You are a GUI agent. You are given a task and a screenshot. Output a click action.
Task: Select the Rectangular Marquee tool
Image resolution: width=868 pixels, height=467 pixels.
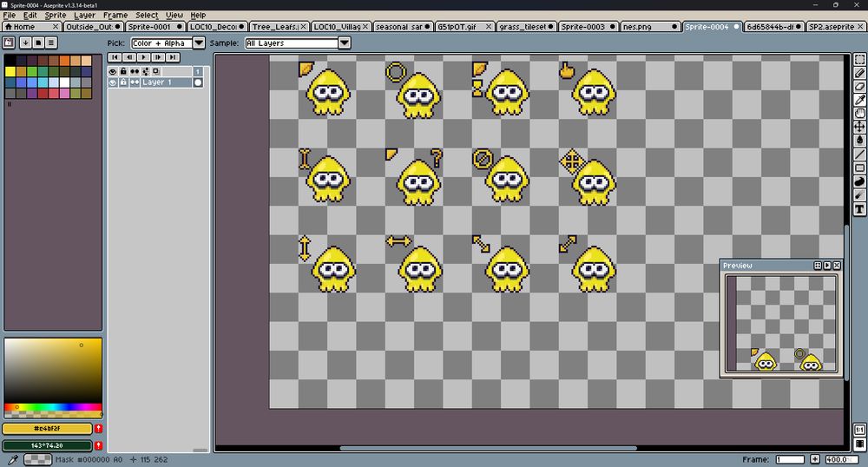(x=859, y=59)
